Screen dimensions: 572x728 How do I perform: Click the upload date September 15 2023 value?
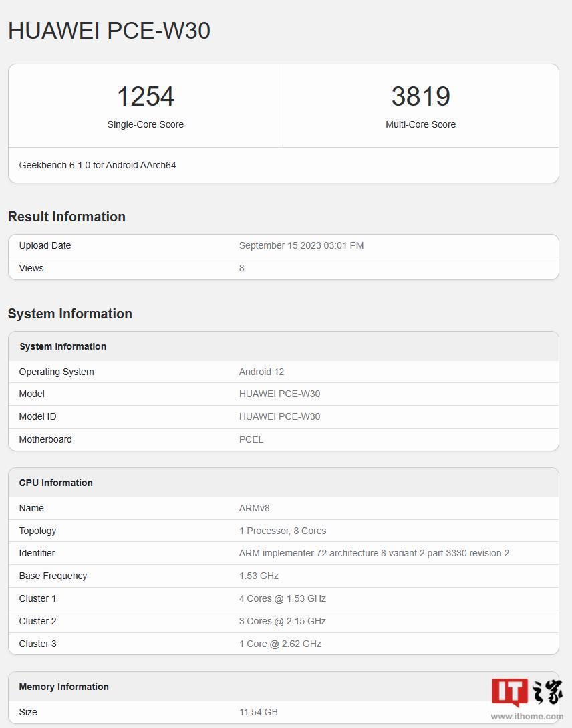coord(301,245)
